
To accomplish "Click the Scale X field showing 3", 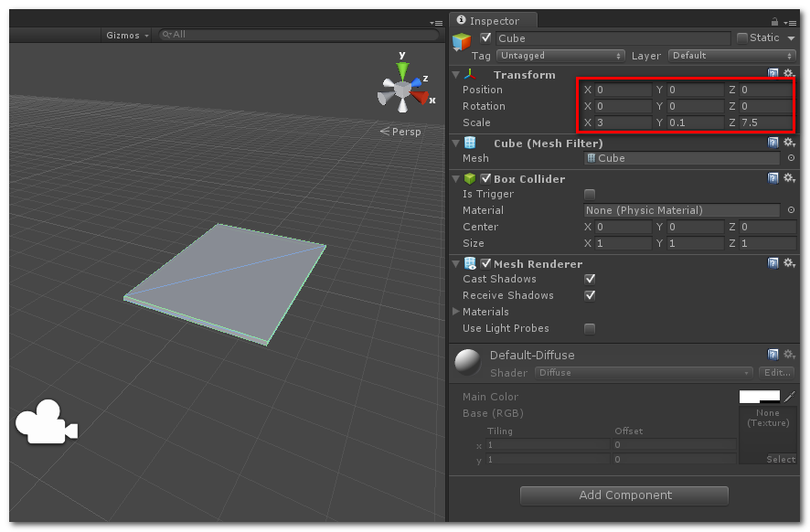I will click(623, 122).
